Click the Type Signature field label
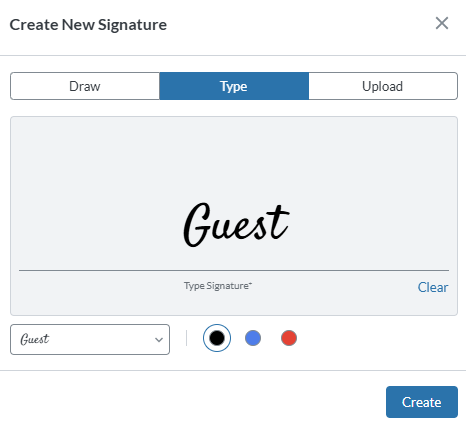 pos(216,286)
